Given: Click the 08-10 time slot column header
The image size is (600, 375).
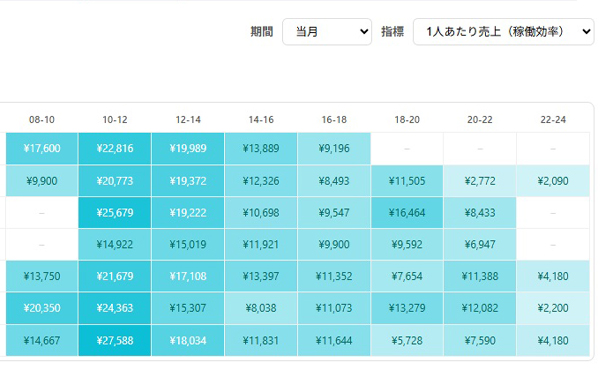Looking at the screenshot, I should point(42,120).
